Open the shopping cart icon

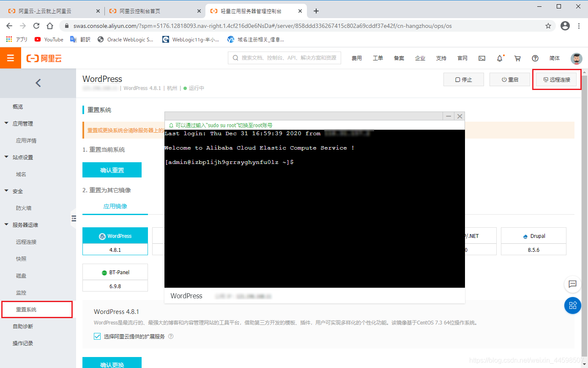pyautogui.click(x=517, y=58)
